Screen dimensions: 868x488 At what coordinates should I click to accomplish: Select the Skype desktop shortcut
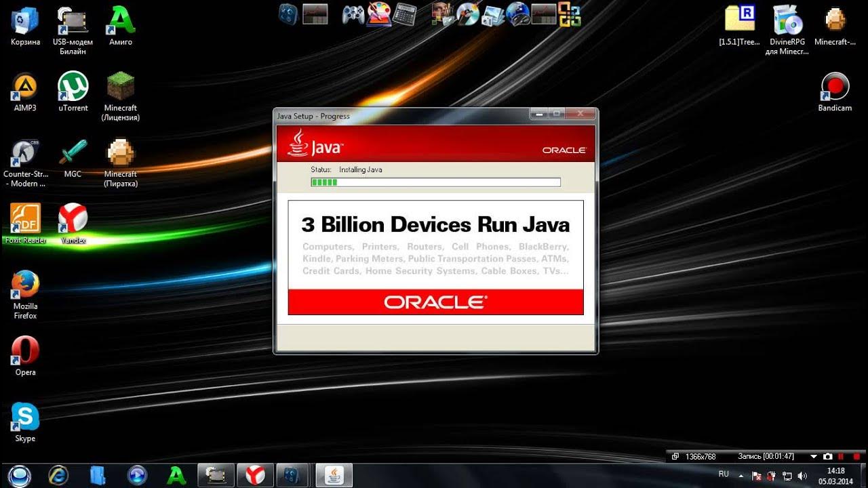(x=25, y=423)
